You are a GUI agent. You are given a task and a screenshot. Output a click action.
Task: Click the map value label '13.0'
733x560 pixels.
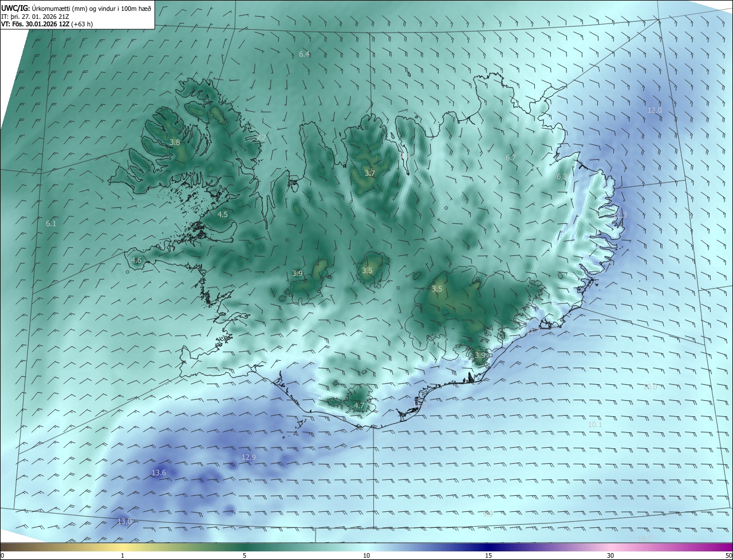[124, 521]
